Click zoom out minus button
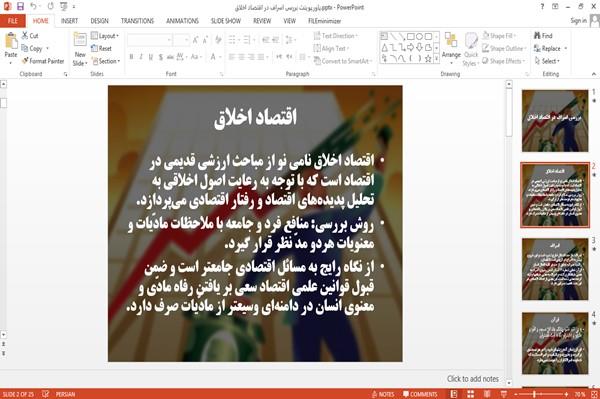 515,394
